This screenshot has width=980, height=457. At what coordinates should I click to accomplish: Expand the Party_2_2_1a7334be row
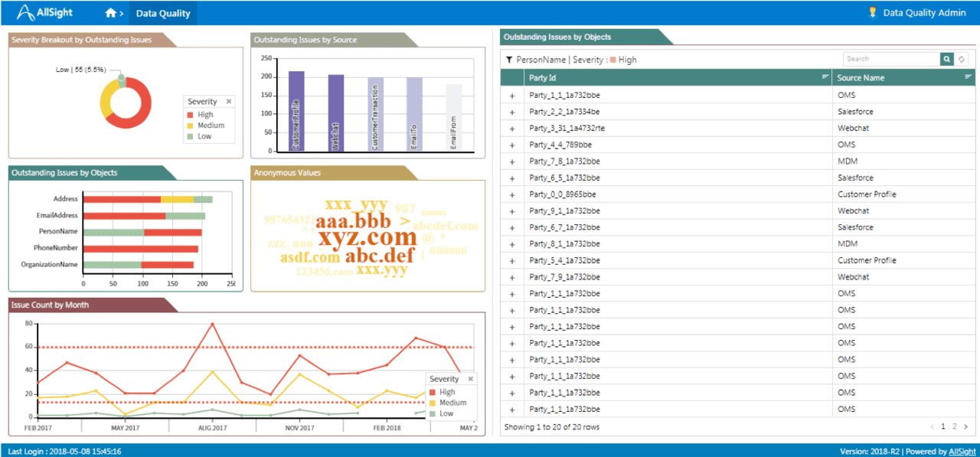click(512, 112)
